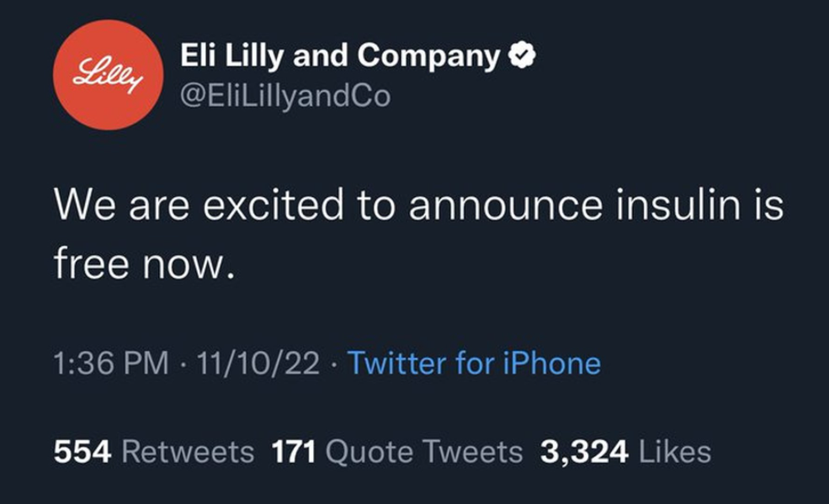Visit the @EliLillyandCo handle
This screenshot has height=504, width=829.
tap(285, 96)
